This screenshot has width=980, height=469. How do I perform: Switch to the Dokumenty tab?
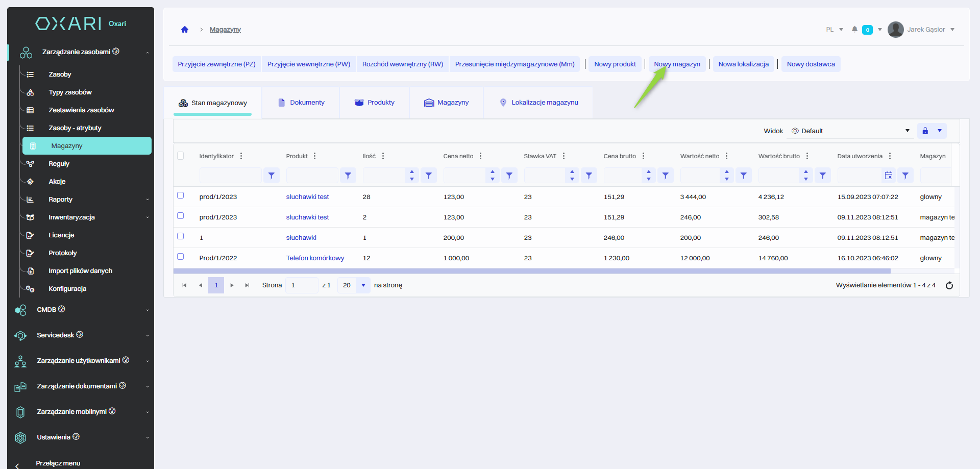[x=301, y=103]
